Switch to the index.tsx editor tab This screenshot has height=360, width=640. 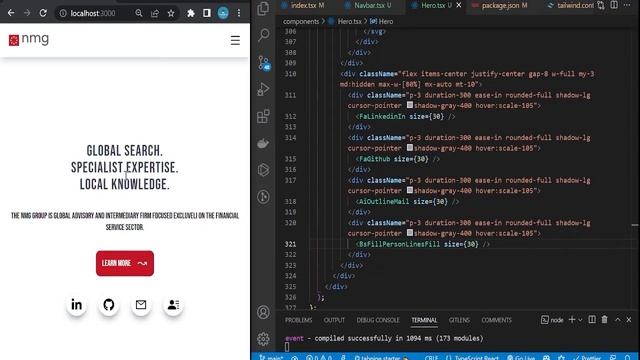pyautogui.click(x=304, y=5)
